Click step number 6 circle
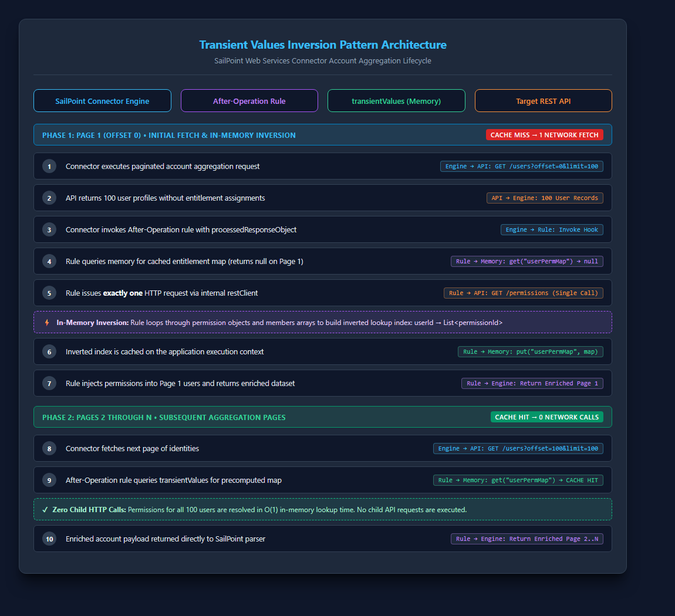The width and height of the screenshot is (675, 616). 49,352
